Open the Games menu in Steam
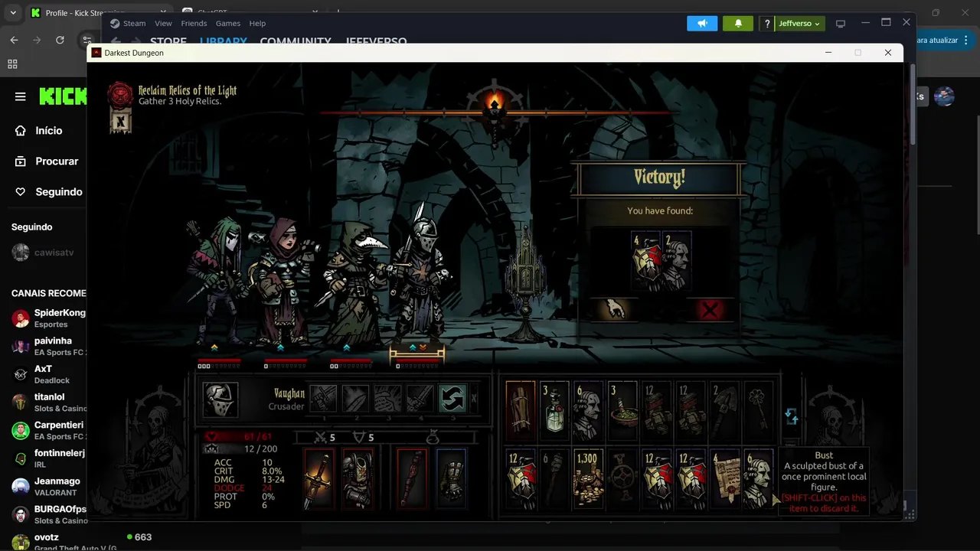This screenshot has width=980, height=551. (x=228, y=23)
